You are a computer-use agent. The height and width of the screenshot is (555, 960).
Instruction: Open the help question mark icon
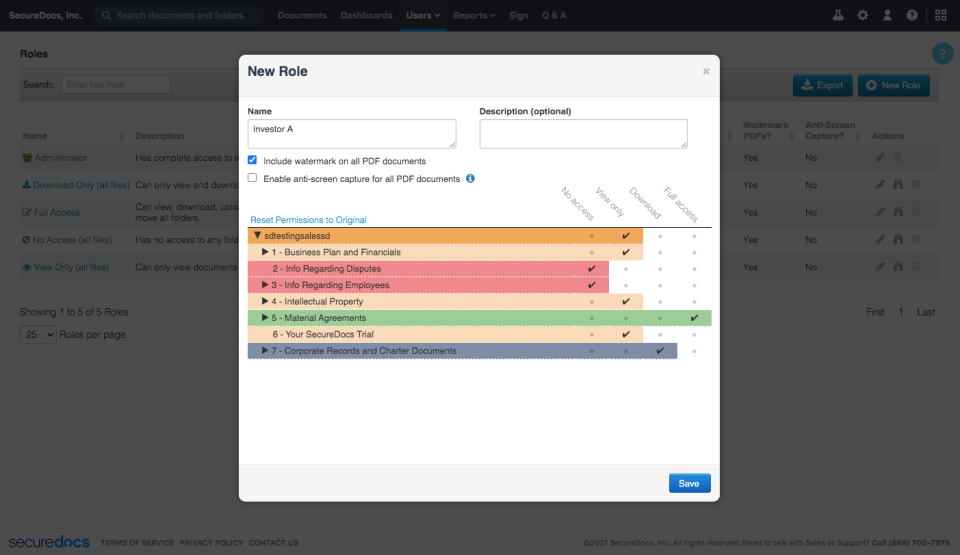(912, 15)
